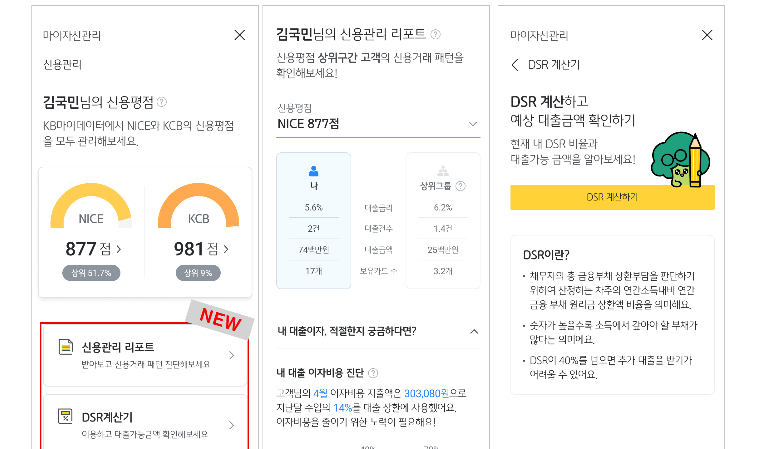Image resolution: width=760 pixels, height=449 pixels.
Task: Open DSR계산기 row chevron
Action: [x=232, y=425]
